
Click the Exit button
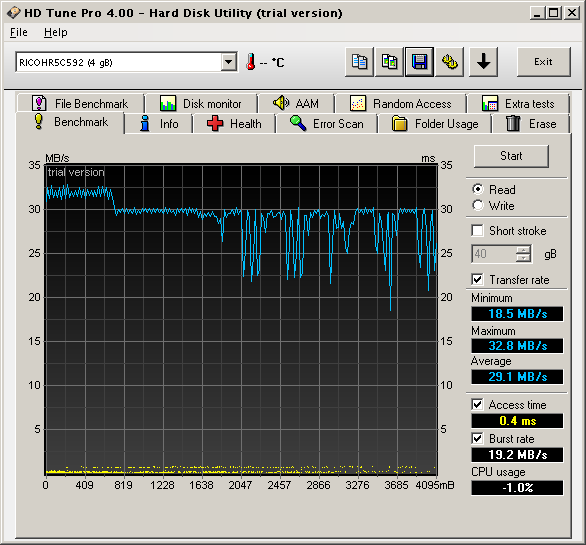pos(543,62)
